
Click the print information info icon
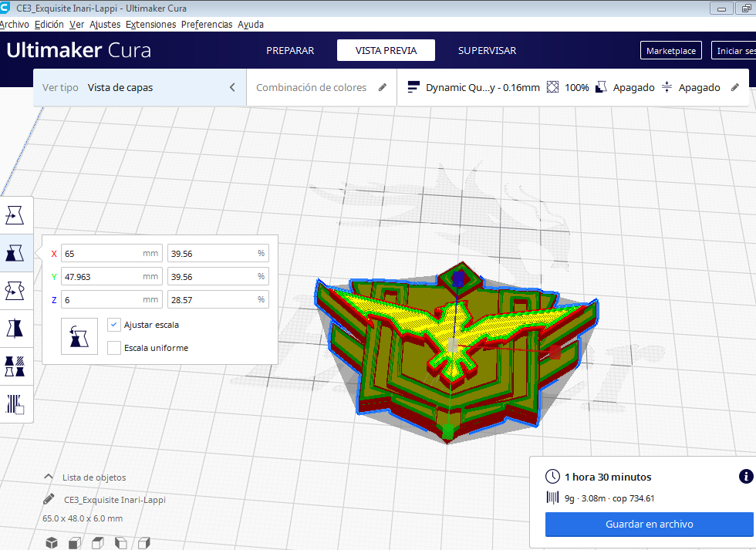coord(746,477)
